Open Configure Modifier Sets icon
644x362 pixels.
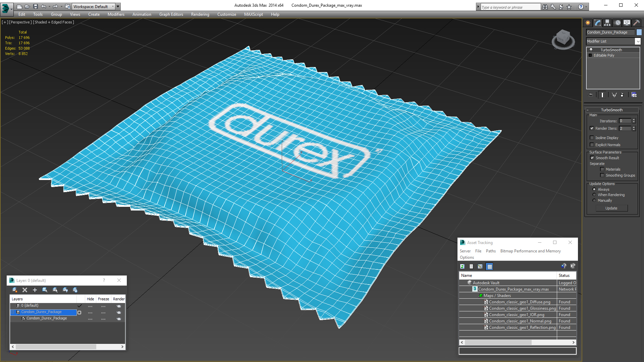tap(634, 95)
